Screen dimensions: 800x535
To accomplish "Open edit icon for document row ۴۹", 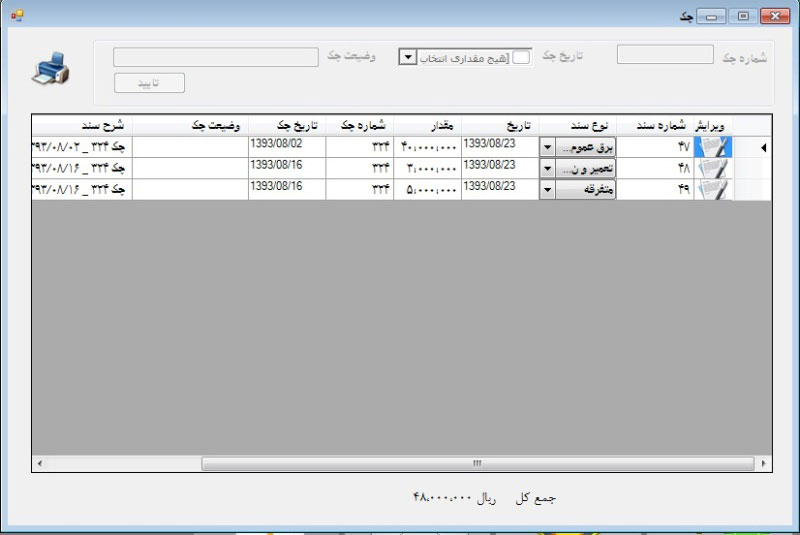I will click(713, 190).
